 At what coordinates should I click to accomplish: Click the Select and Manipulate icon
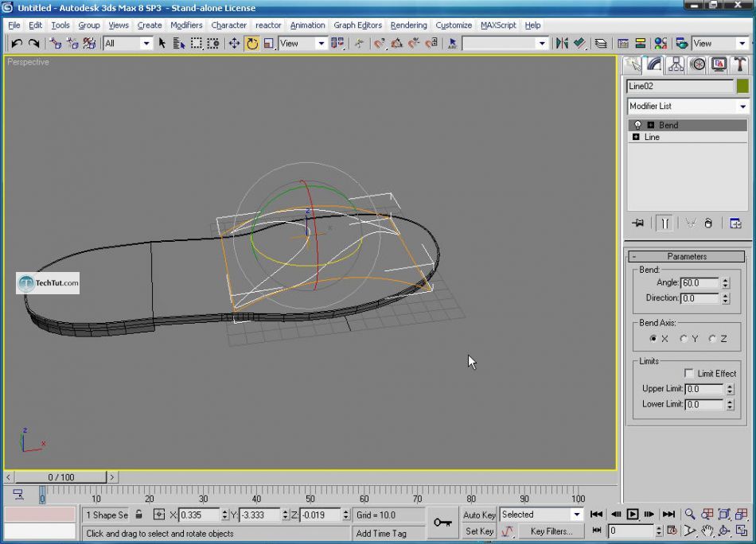[359, 44]
